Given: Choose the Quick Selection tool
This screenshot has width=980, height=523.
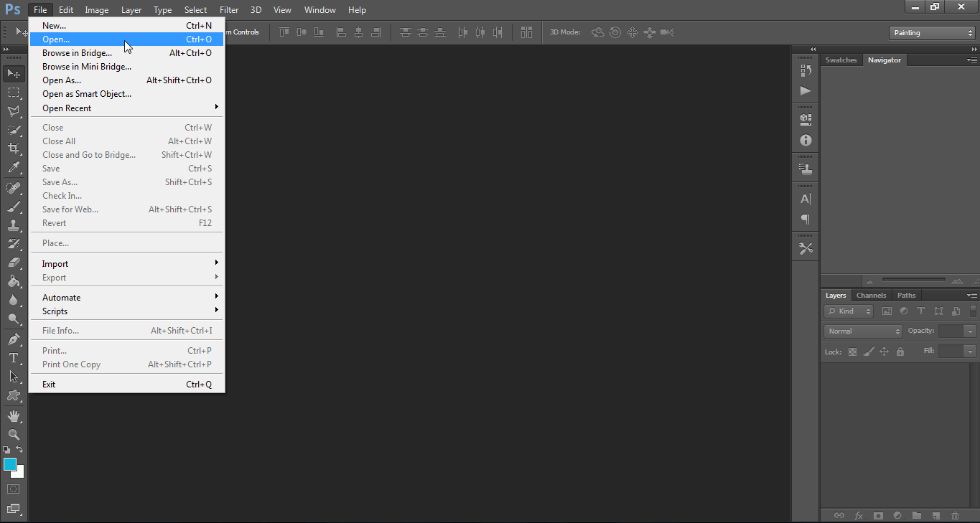Looking at the screenshot, I should coord(14,130).
